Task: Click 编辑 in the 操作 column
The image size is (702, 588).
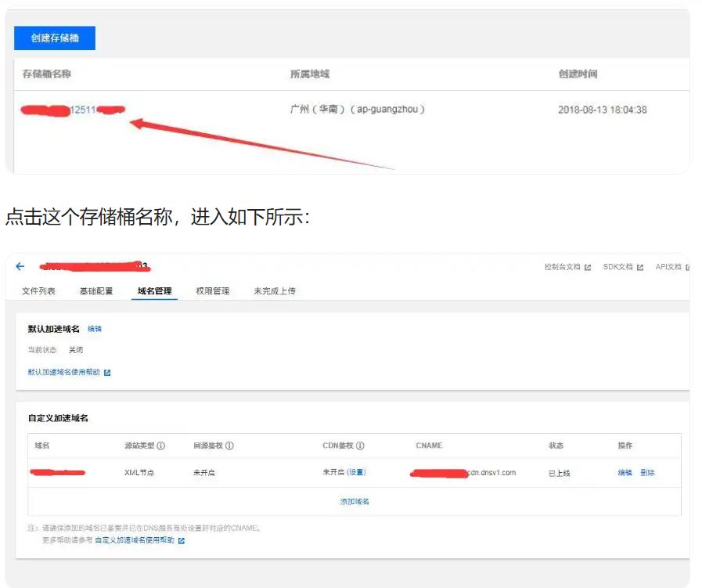Action: [x=625, y=473]
